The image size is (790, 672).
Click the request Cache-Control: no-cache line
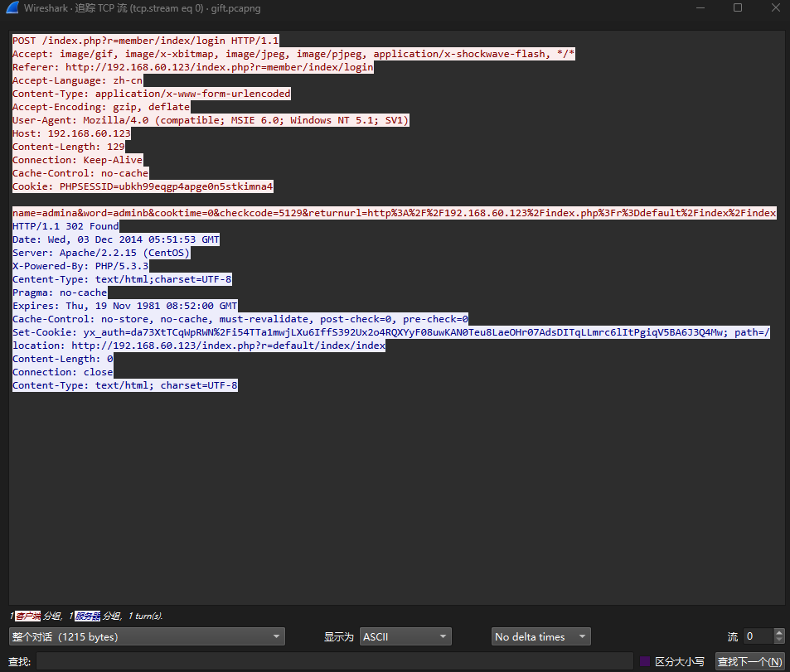click(x=80, y=173)
